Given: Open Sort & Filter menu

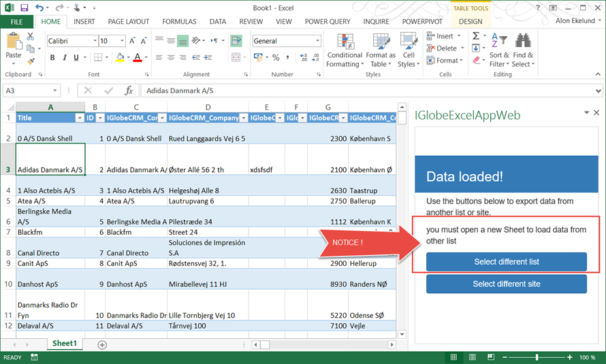Looking at the screenshot, I should click(499, 51).
